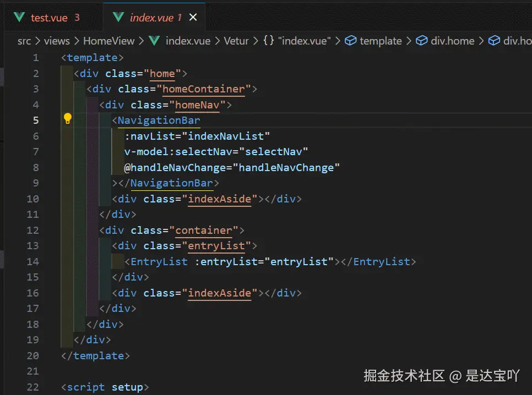The width and height of the screenshot is (532, 395).
Task: Open the src breadcrumb dropdown
Action: click(x=24, y=41)
